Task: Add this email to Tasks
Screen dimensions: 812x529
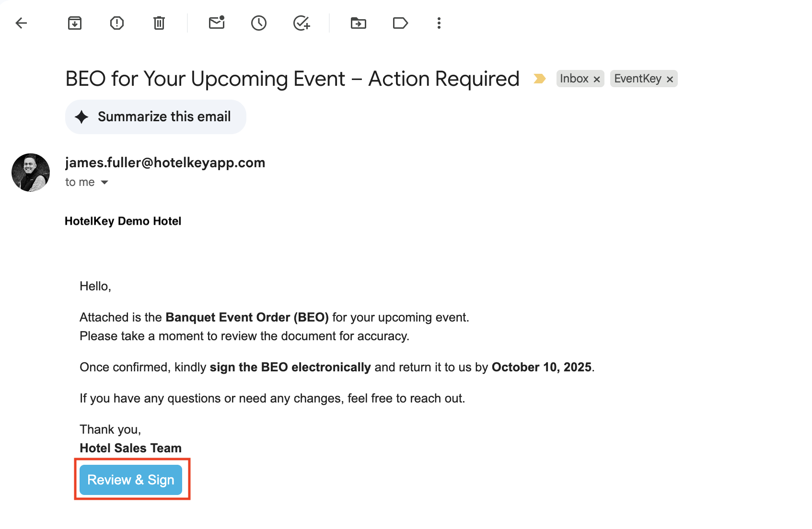Action: [302, 23]
